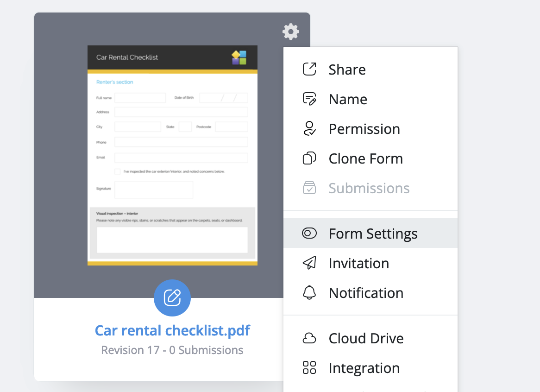Click the gear settings icon on form card
The image size is (540, 392).
pyautogui.click(x=291, y=32)
